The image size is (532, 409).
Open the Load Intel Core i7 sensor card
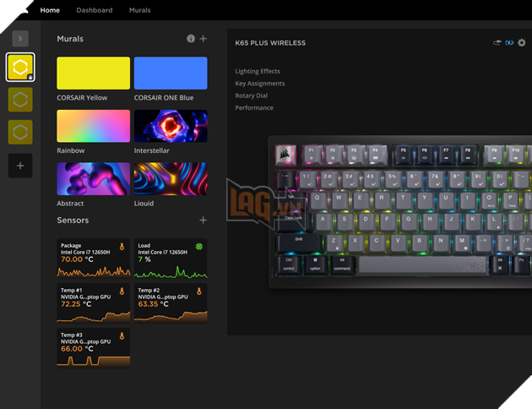click(171, 259)
